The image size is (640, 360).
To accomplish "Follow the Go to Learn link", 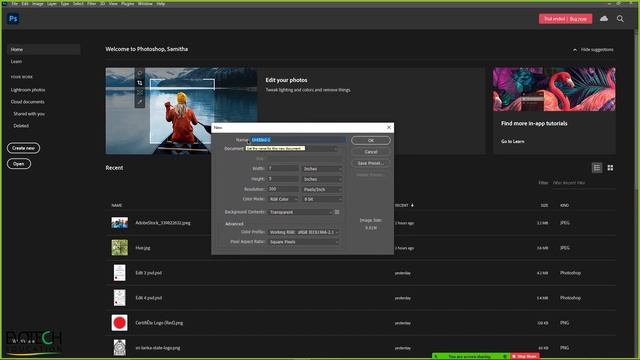I will [513, 141].
